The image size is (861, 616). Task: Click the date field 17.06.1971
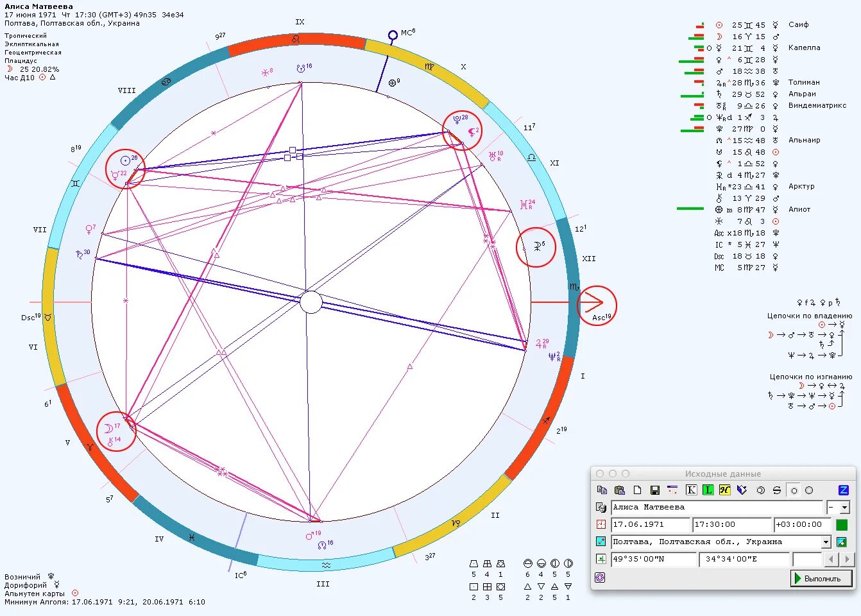coord(650,524)
